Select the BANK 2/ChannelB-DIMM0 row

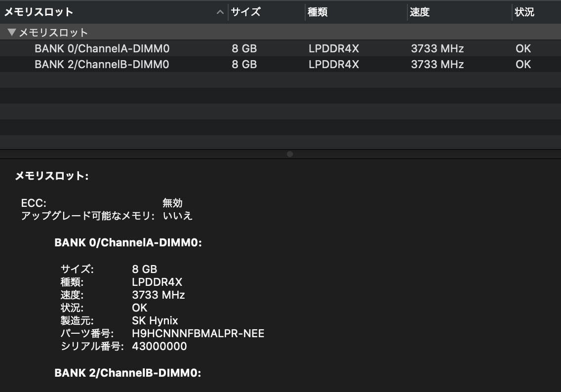click(x=280, y=64)
